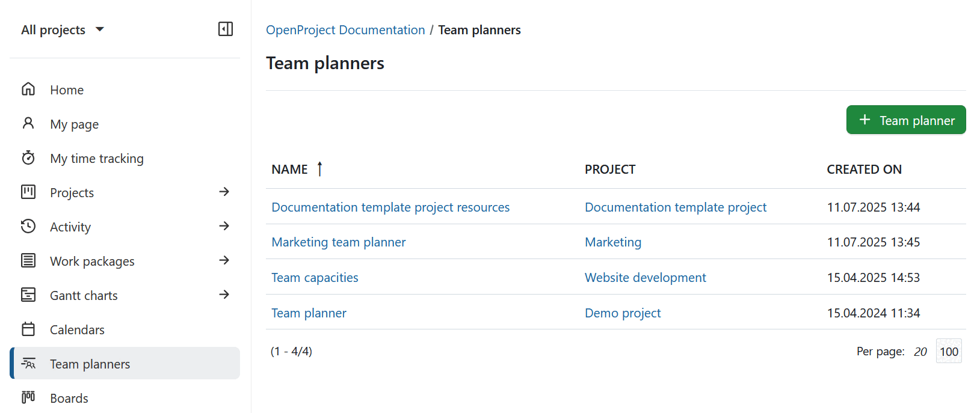Screen dimensions: 980x413
Task: Open the Website development project link
Action: [x=645, y=278]
